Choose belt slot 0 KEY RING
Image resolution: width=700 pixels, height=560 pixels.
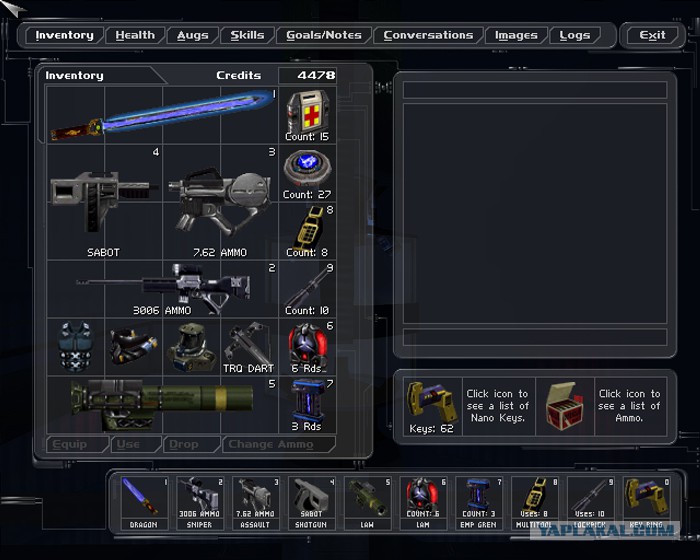(x=646, y=503)
